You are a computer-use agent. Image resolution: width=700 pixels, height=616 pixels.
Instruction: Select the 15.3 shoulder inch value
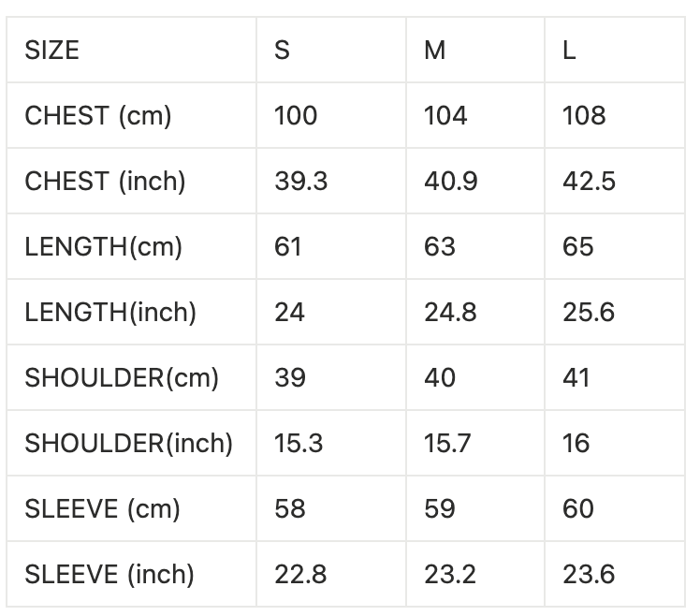click(299, 443)
